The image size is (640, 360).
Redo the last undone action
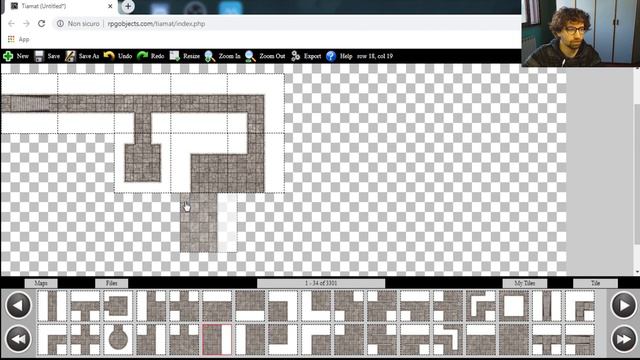(x=151, y=56)
